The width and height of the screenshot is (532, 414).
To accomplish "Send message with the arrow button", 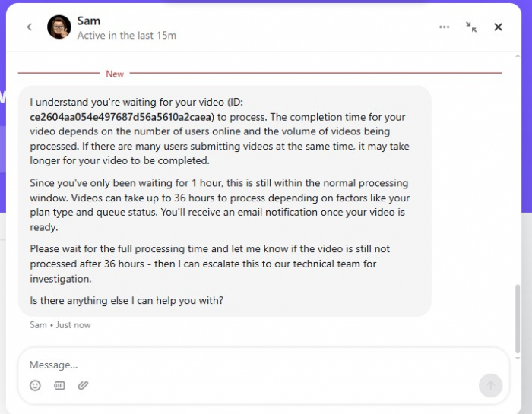I will pyautogui.click(x=491, y=386).
